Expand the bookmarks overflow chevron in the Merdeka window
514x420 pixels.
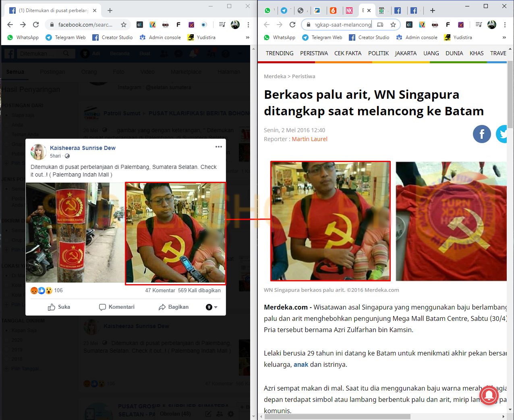504,37
